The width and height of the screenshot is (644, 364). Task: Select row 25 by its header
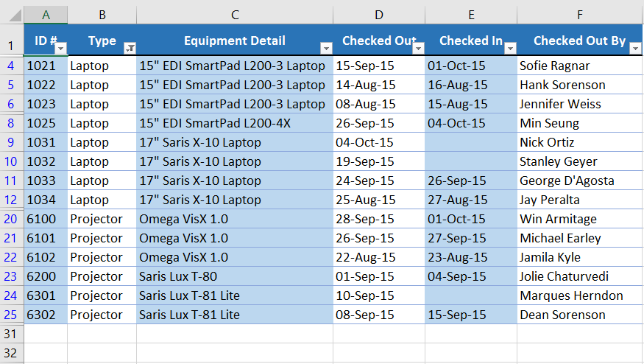point(11,315)
